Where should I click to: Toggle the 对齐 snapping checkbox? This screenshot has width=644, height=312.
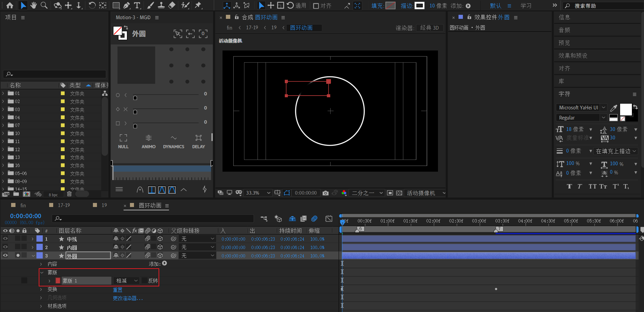[x=316, y=6]
